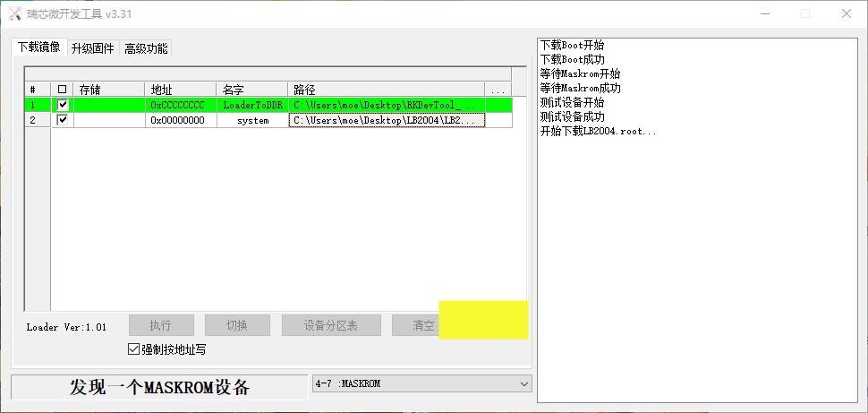
Task: Click log line 等待Maskrom开始
Action: tap(580, 74)
